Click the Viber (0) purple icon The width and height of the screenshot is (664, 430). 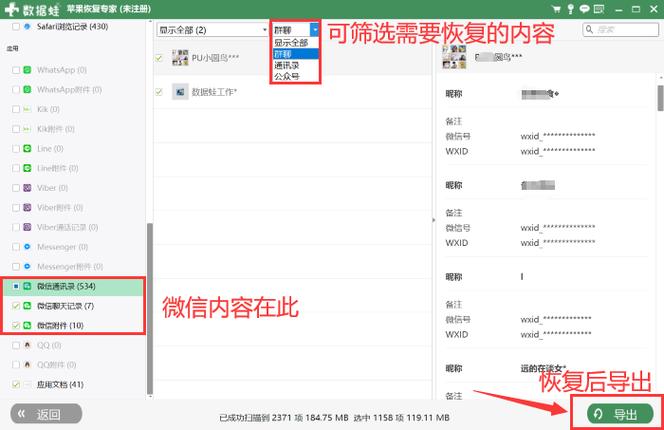(x=27, y=188)
